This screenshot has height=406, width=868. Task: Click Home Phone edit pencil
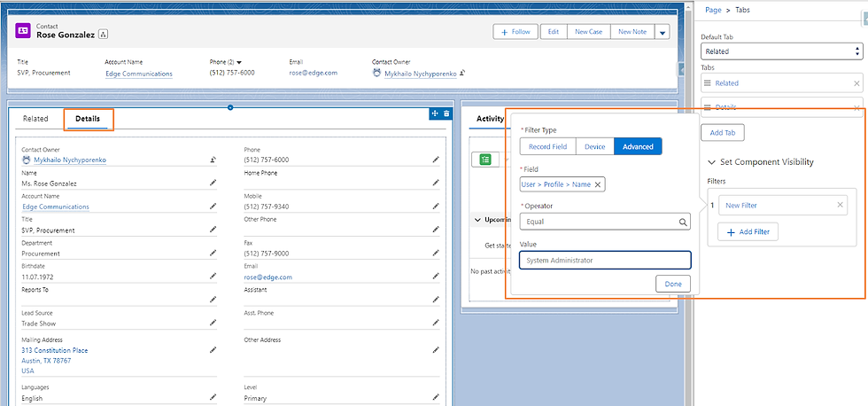(436, 183)
